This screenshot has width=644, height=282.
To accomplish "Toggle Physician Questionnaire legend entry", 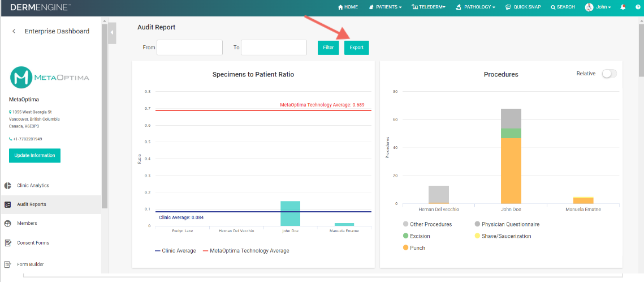I will (507, 224).
